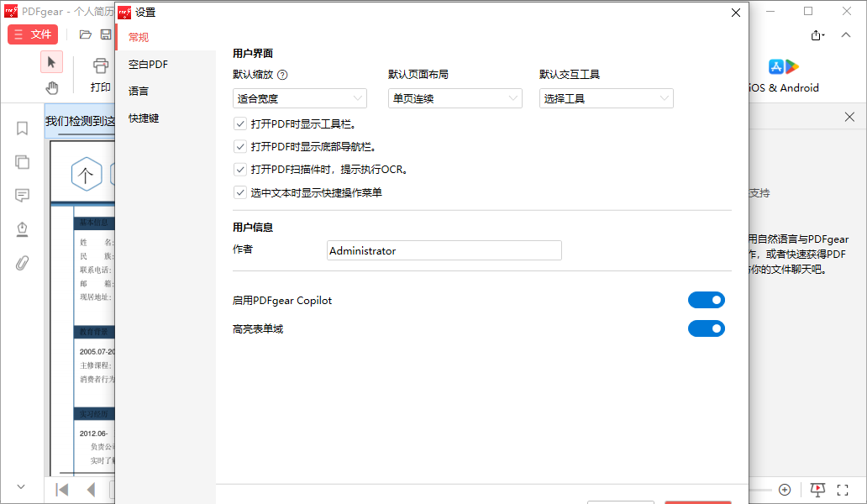Enable PDFgear Copilot

(x=707, y=299)
